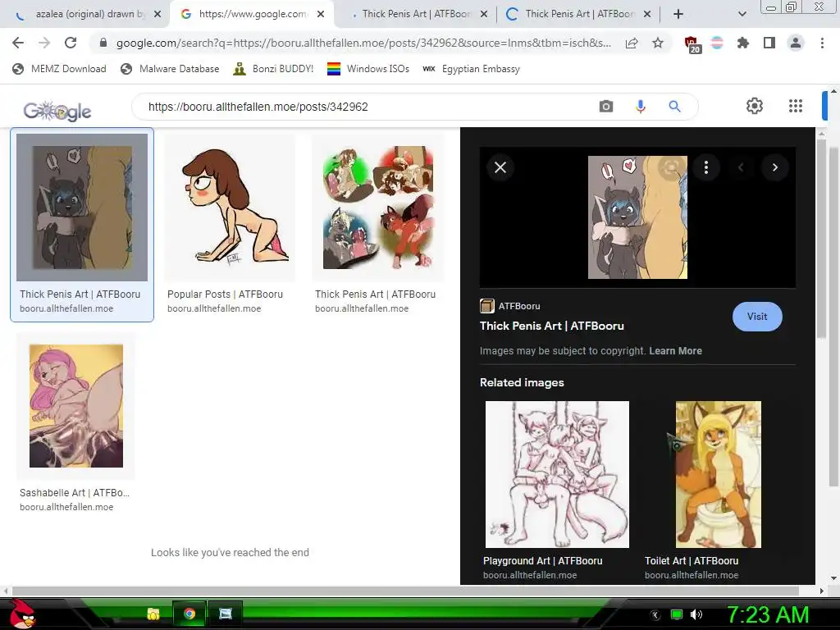This screenshot has width=840, height=630.
Task: Start a search by image with camera icon
Action: 606,107
